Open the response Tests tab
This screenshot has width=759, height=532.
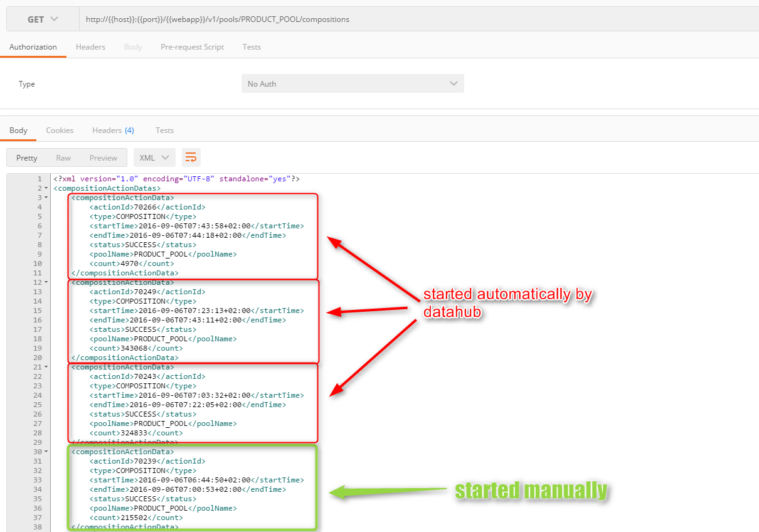tap(164, 130)
